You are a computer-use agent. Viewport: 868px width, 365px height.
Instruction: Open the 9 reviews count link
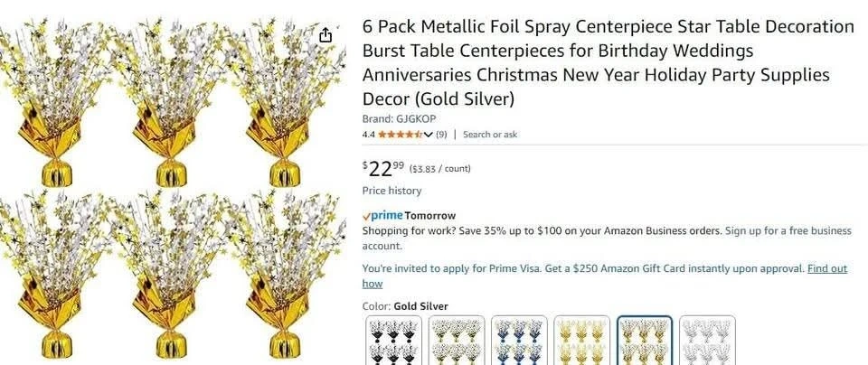point(441,135)
